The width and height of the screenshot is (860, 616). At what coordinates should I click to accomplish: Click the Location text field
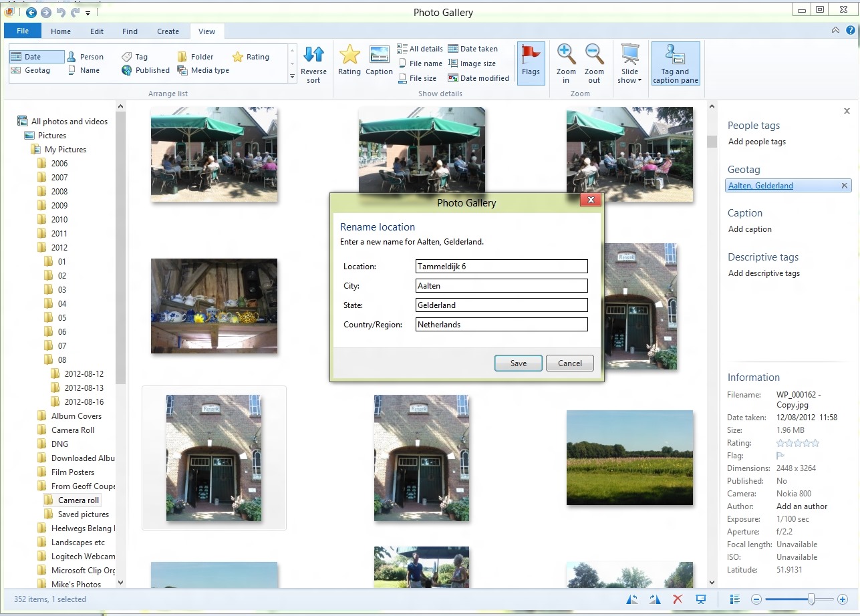(x=501, y=267)
